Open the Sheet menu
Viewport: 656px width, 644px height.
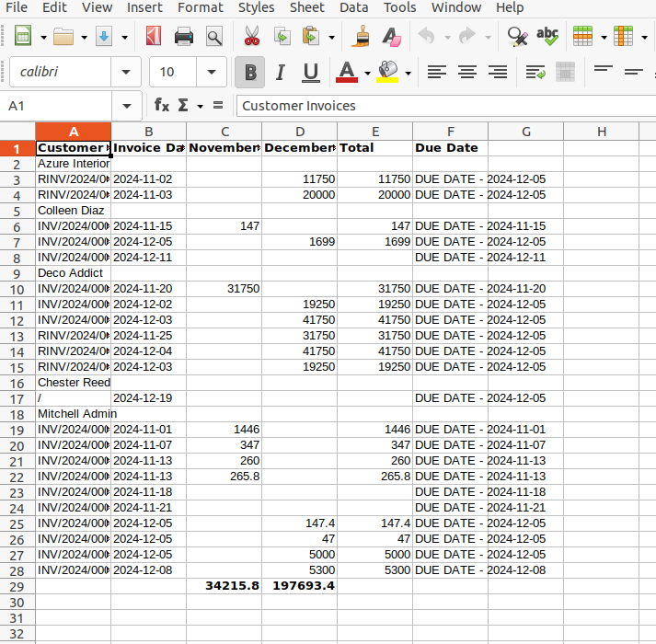click(x=306, y=7)
